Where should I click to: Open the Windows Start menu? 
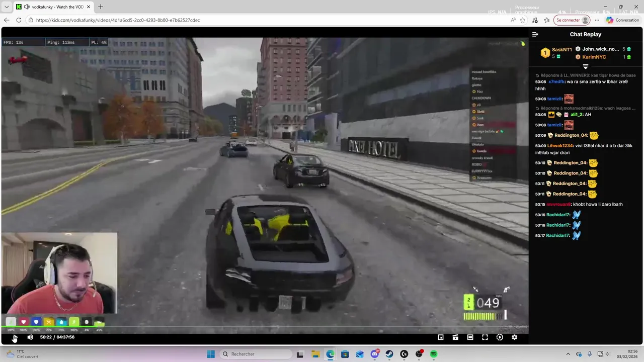pos(211,354)
